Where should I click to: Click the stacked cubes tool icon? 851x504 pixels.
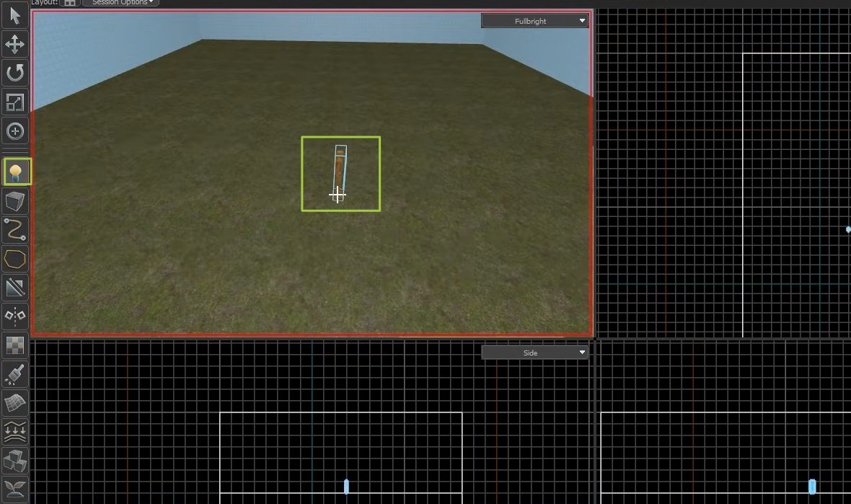(x=15, y=459)
